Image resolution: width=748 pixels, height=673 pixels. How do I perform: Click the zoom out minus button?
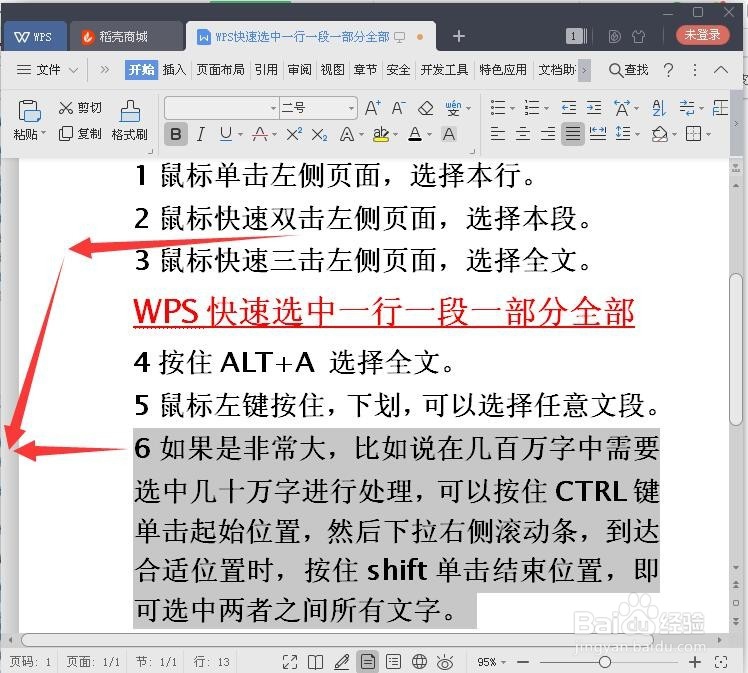click(x=523, y=662)
